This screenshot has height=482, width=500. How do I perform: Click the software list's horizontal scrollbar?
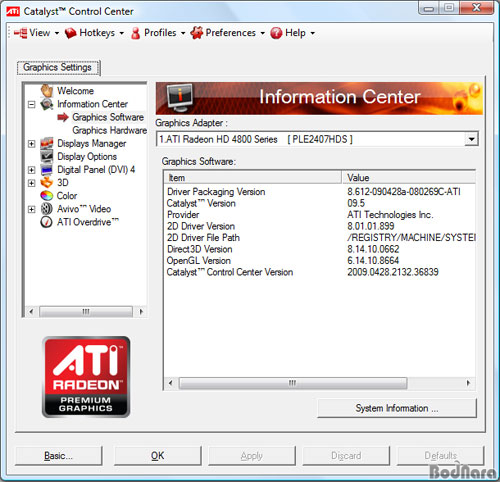pyautogui.click(x=319, y=383)
